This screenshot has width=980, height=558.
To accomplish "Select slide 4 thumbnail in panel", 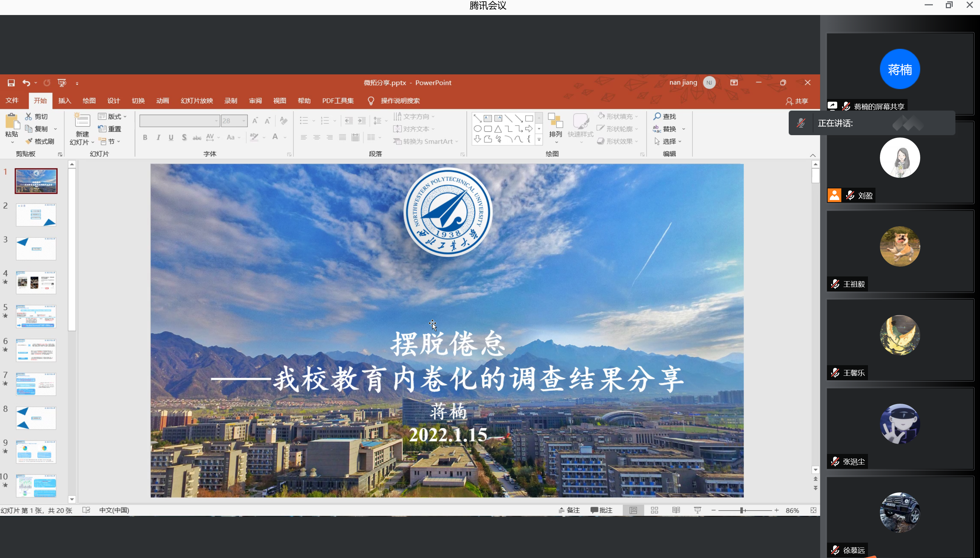I will (x=36, y=283).
